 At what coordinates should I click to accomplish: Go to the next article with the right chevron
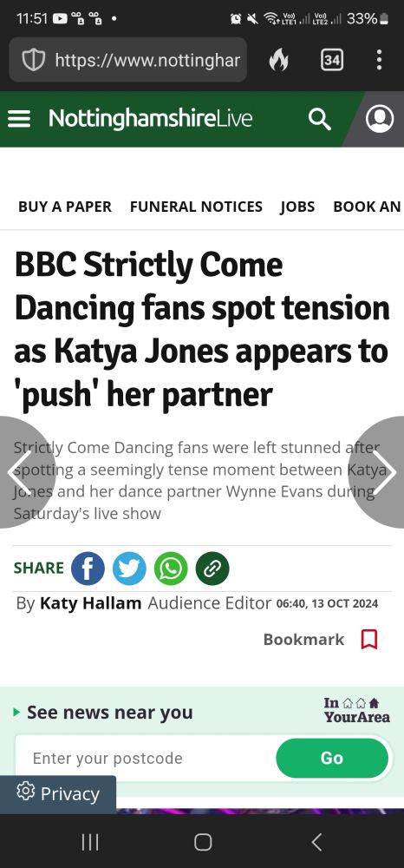[x=383, y=472]
